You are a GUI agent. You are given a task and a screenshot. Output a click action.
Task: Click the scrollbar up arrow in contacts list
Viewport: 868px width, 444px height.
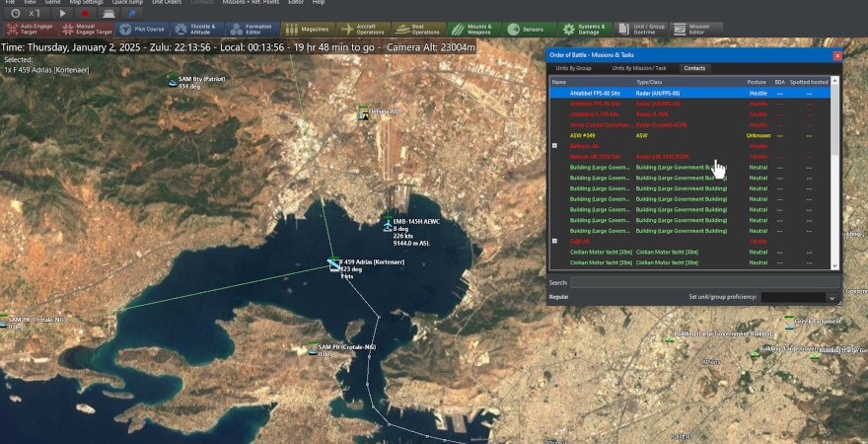(x=834, y=80)
